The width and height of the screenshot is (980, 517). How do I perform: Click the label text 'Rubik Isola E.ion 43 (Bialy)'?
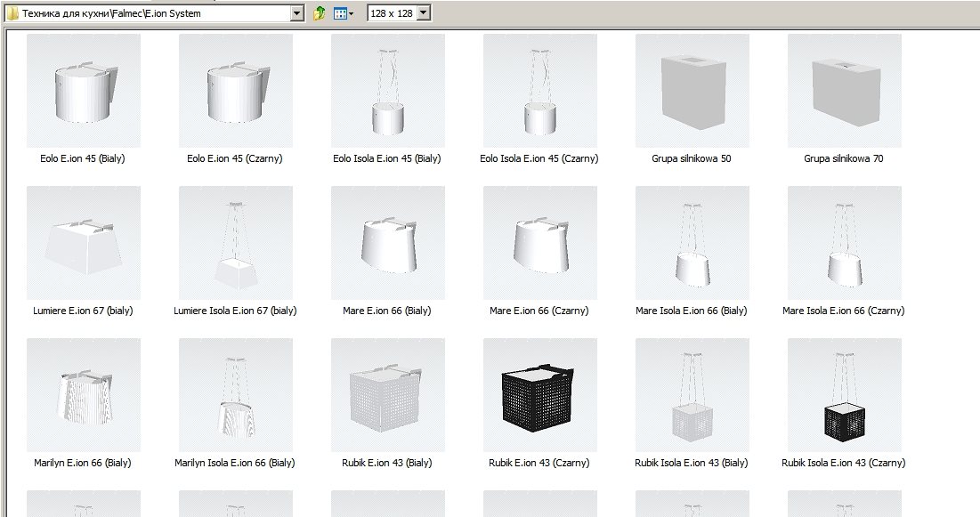pyautogui.click(x=692, y=464)
